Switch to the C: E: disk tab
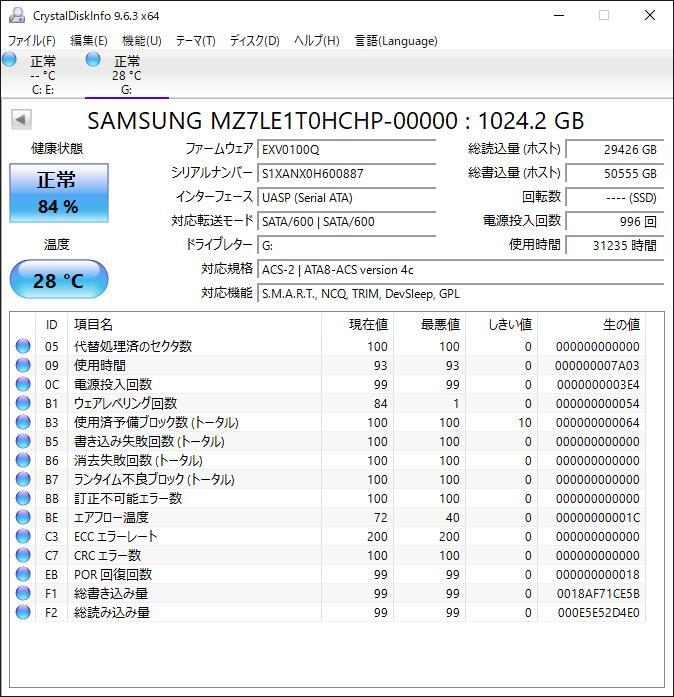674x697 pixels. click(43, 74)
